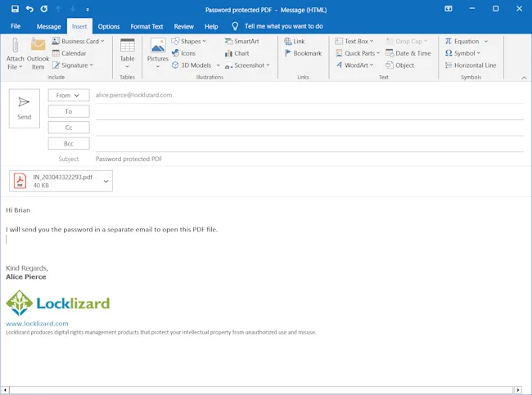
Task: Click the To recipients button
Action: click(69, 111)
